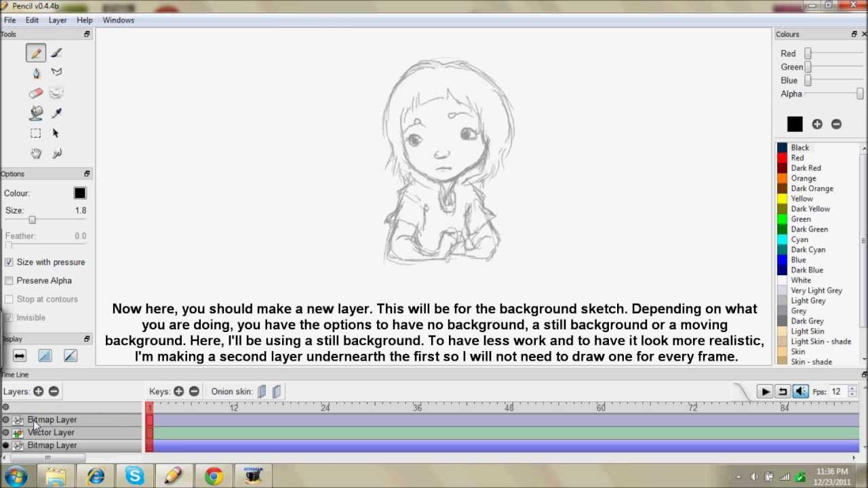Screen dimensions: 868x488
Task: Disable the Size with pressure checkbox
Action: [9, 262]
